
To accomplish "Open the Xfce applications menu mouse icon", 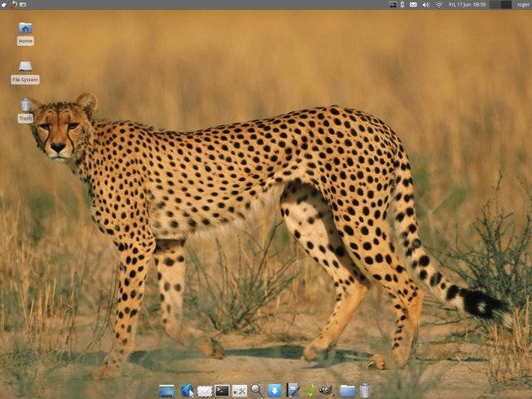I will pos(3,4).
